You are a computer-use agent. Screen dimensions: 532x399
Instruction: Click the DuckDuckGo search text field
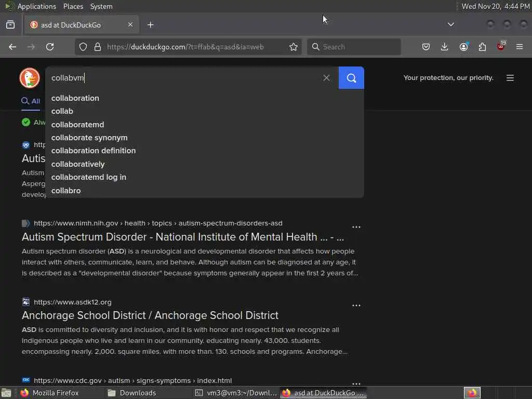pyautogui.click(x=183, y=78)
